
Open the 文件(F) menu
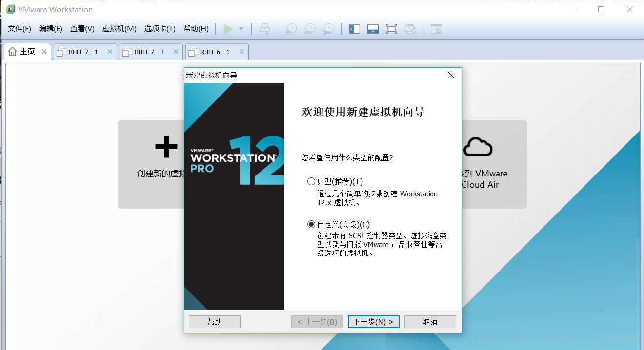click(x=20, y=29)
